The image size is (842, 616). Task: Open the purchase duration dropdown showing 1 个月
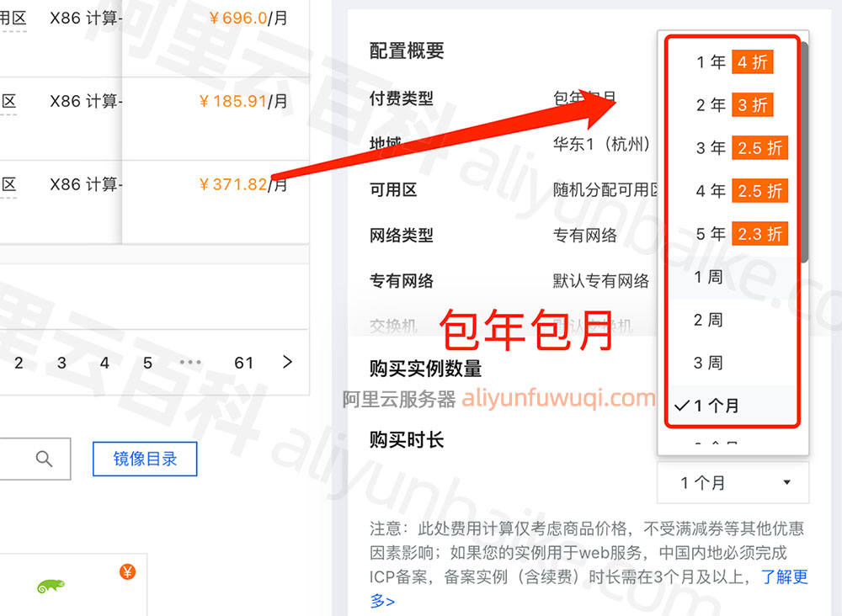(733, 482)
